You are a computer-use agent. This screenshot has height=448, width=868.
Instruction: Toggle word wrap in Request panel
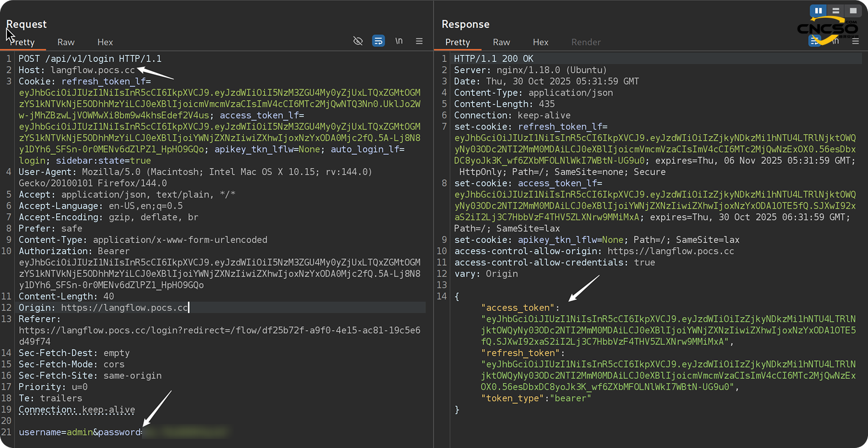[x=379, y=41]
